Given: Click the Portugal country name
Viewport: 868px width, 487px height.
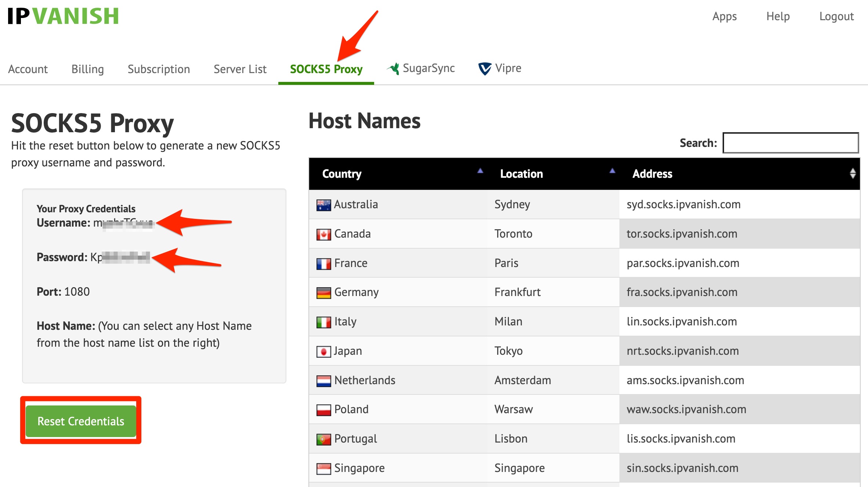Looking at the screenshot, I should coord(355,439).
